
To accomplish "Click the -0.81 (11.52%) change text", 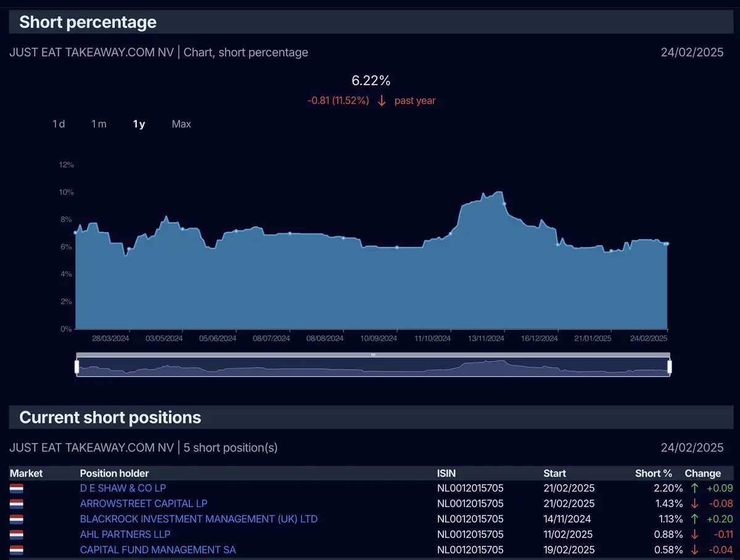I will pyautogui.click(x=339, y=101).
